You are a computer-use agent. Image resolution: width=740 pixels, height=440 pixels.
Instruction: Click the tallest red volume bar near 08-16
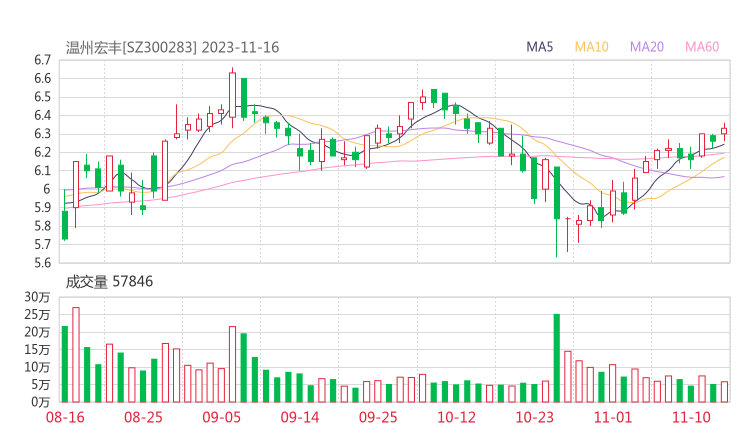76,355
